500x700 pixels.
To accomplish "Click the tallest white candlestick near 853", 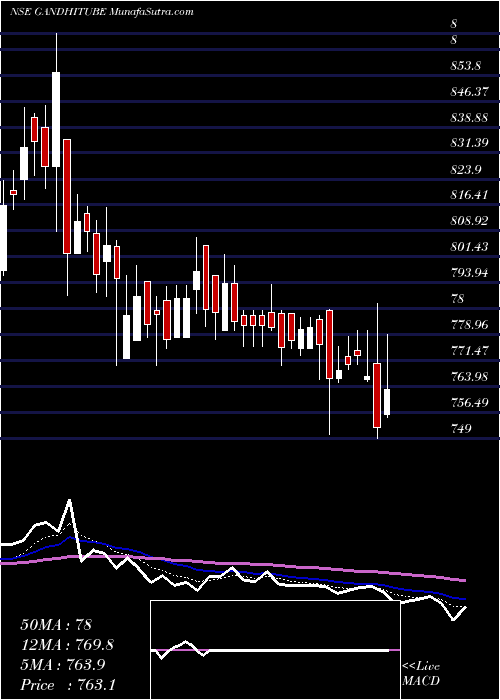I will [56, 119].
